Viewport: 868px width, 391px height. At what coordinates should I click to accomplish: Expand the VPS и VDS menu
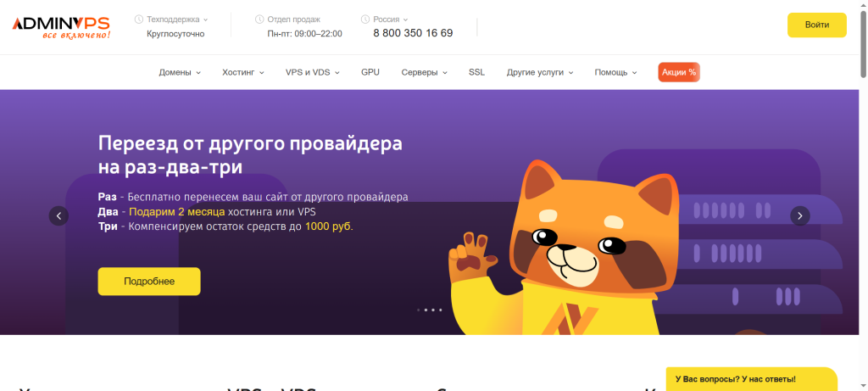(313, 73)
